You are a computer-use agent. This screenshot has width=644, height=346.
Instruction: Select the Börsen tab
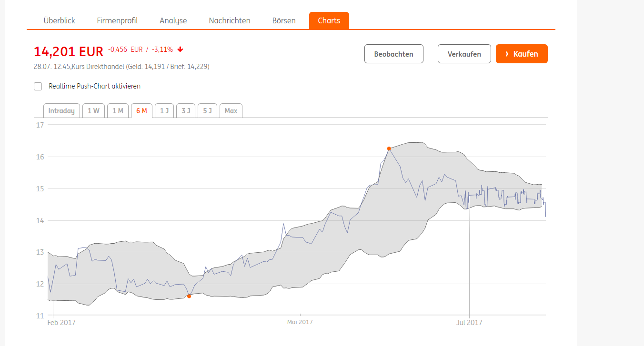(x=284, y=21)
